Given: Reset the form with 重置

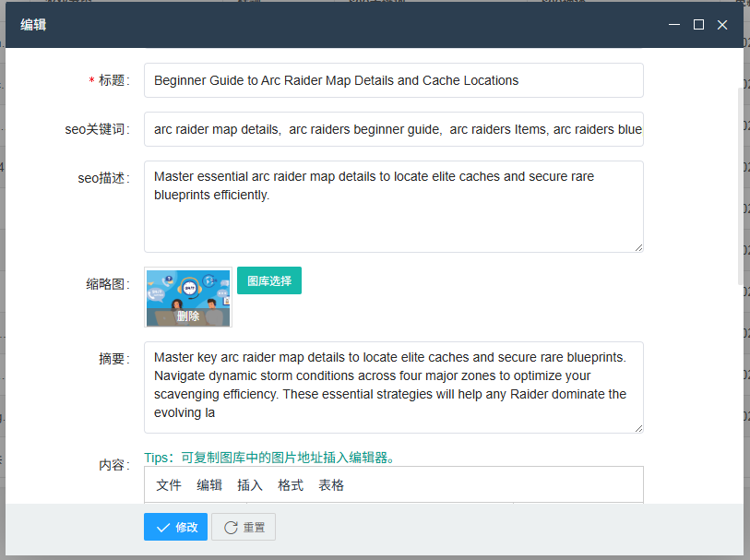Looking at the screenshot, I should tap(244, 527).
